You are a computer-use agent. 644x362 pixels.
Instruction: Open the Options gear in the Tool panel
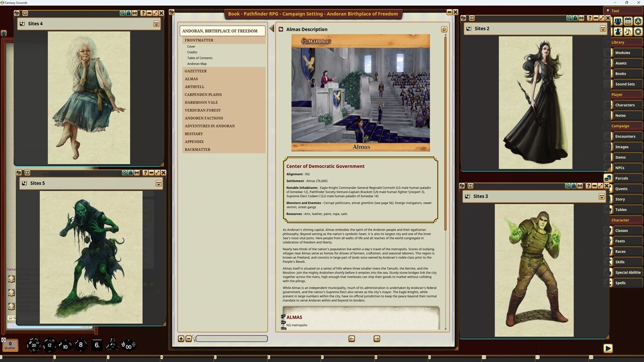coord(638,32)
